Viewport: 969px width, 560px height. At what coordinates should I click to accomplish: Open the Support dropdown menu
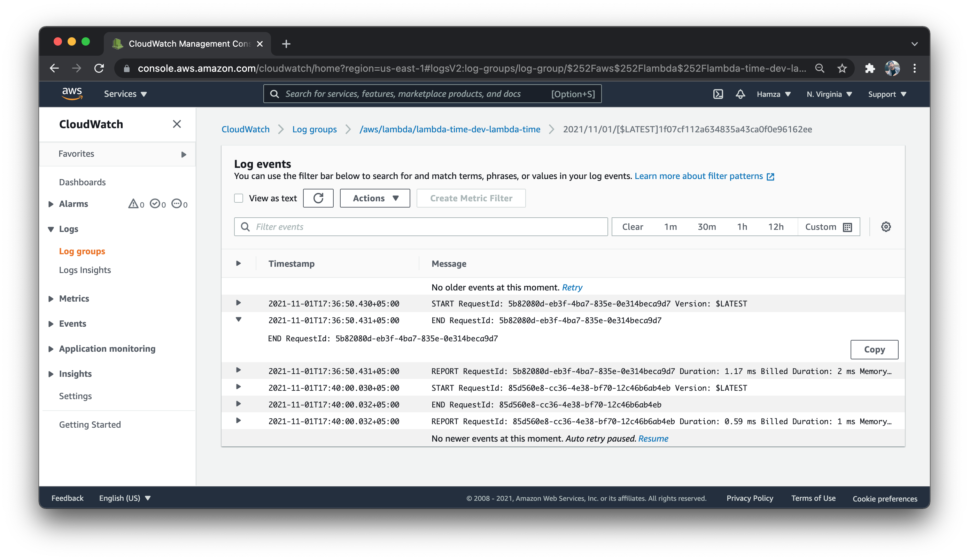[x=887, y=94]
